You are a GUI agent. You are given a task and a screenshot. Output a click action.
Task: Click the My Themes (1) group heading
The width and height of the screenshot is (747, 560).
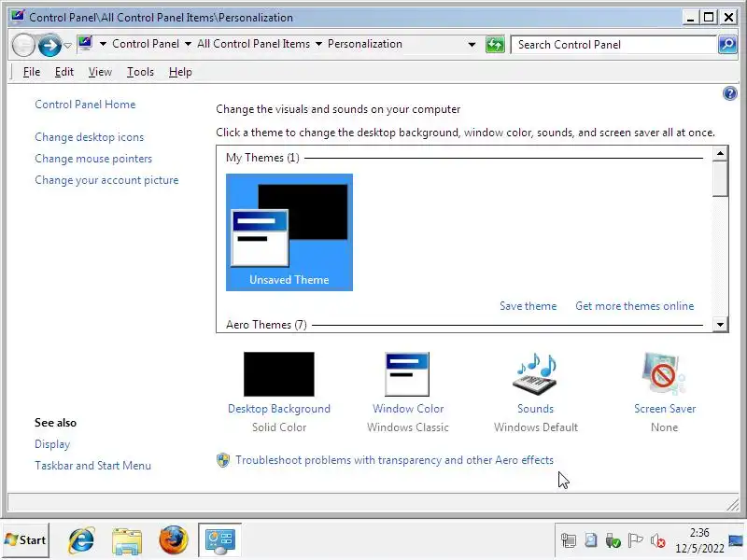tap(262, 158)
